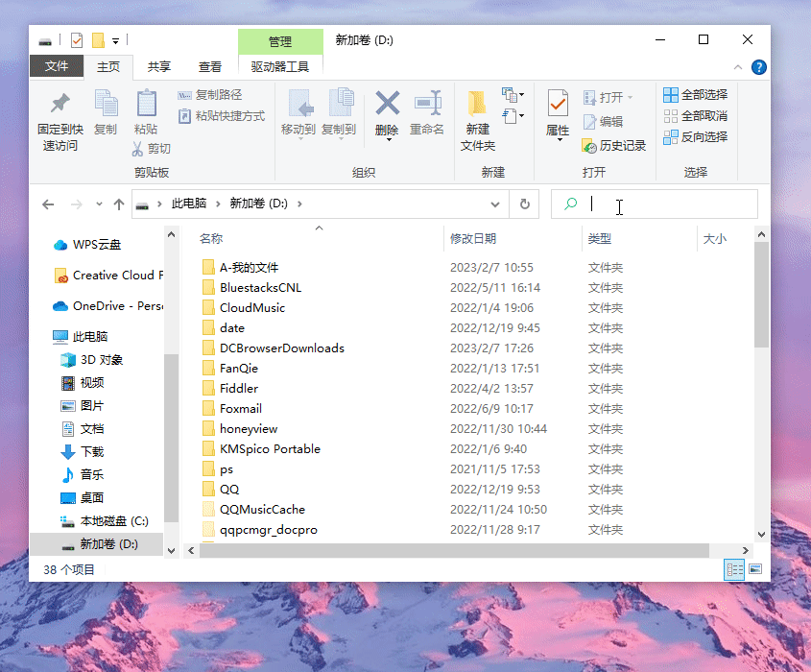Open the 打开 dropdown in ribbon
This screenshot has height=672, width=811.
(608, 97)
